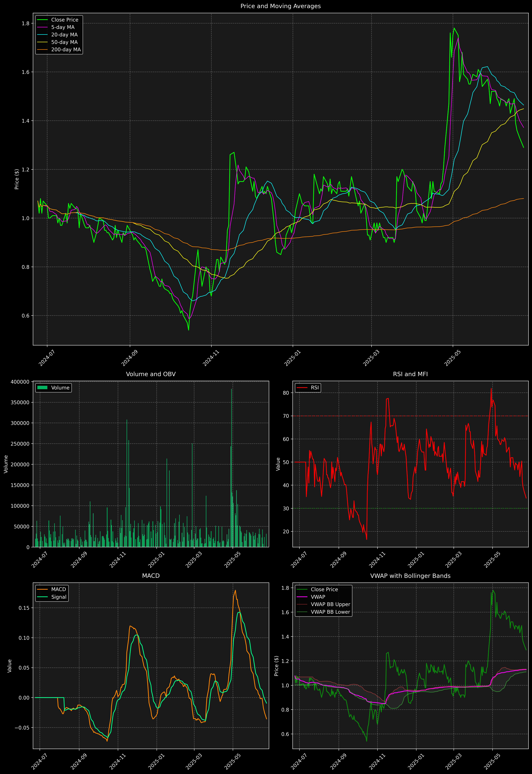Click the 'Value' axis label of the RSI chart
This screenshot has width=532, height=774.
(x=278, y=464)
